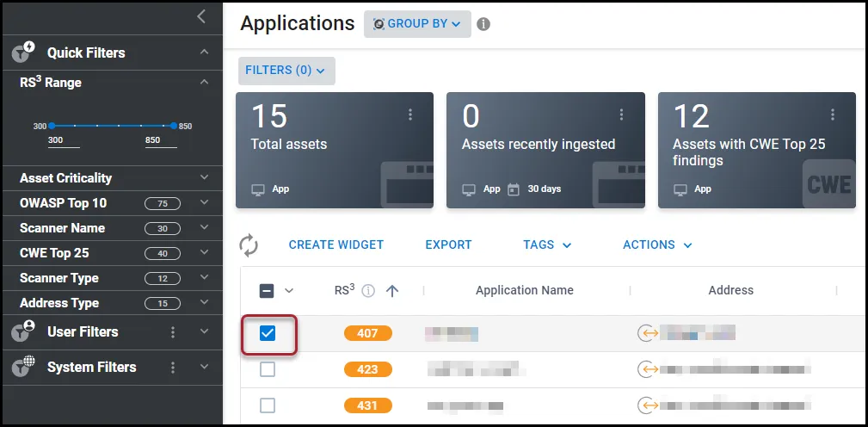Viewport: 868px width, 427px height.
Task: Click the info icon beside Group By
Action: [483, 24]
